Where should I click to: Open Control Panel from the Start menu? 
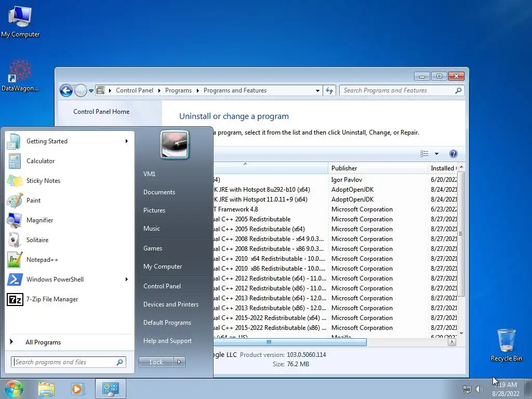(x=162, y=286)
